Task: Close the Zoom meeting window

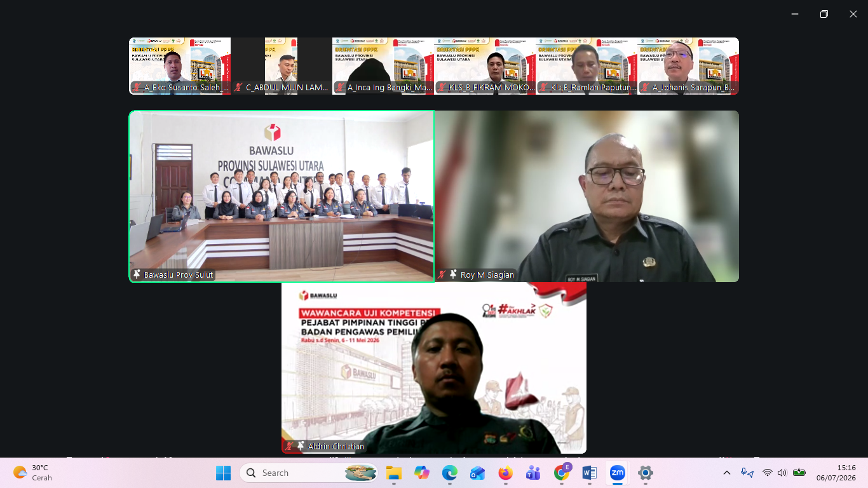Action: [x=853, y=14]
